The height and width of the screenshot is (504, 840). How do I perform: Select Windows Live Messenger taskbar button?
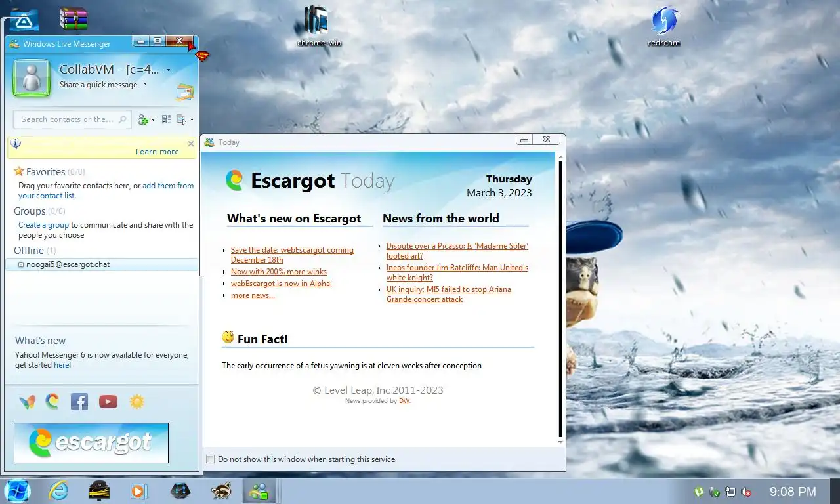click(259, 491)
